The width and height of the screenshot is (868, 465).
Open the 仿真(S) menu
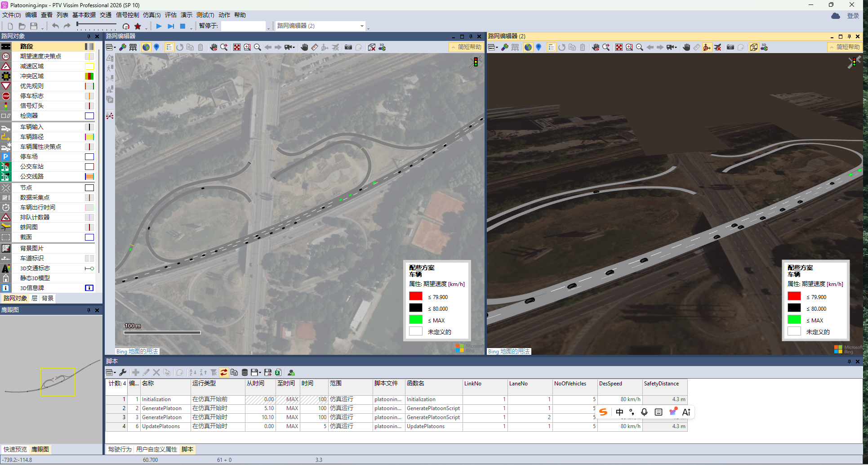tap(151, 15)
